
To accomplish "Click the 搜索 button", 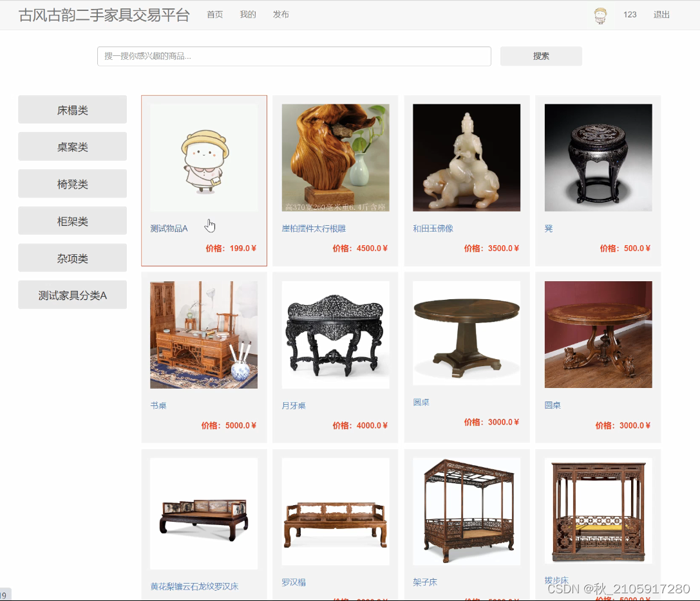I will [541, 56].
